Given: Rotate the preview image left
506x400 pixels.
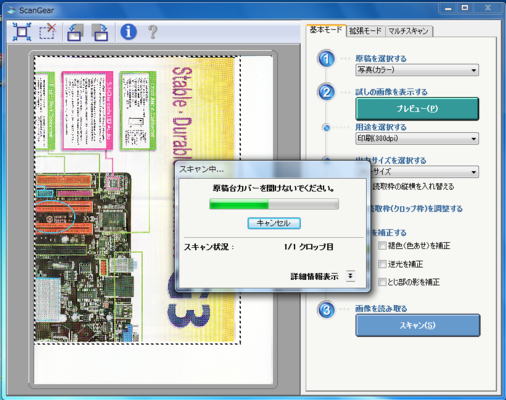Looking at the screenshot, I should [75, 32].
